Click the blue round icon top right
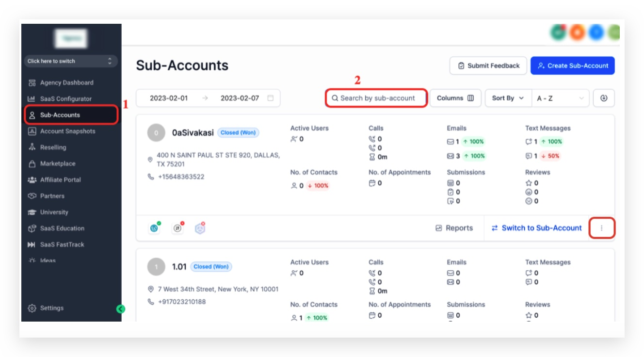This screenshot has height=357, width=644. coord(596,32)
